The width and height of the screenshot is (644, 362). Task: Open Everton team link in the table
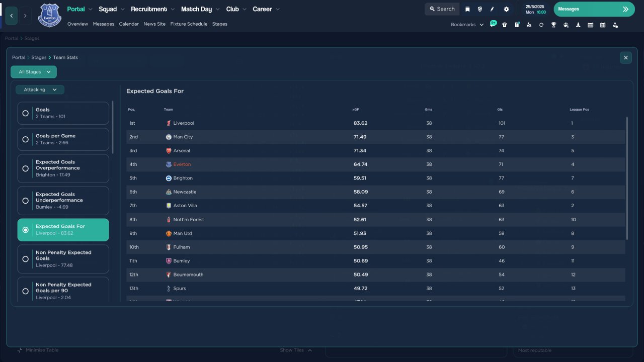tap(182, 164)
